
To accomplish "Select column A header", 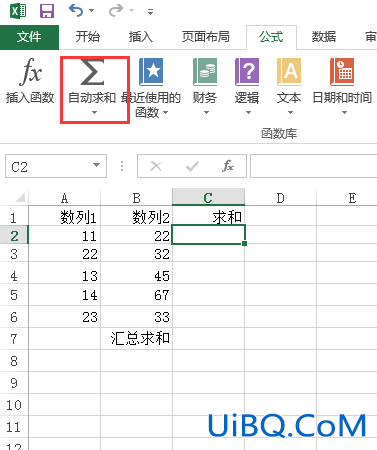I will pos(64,198).
